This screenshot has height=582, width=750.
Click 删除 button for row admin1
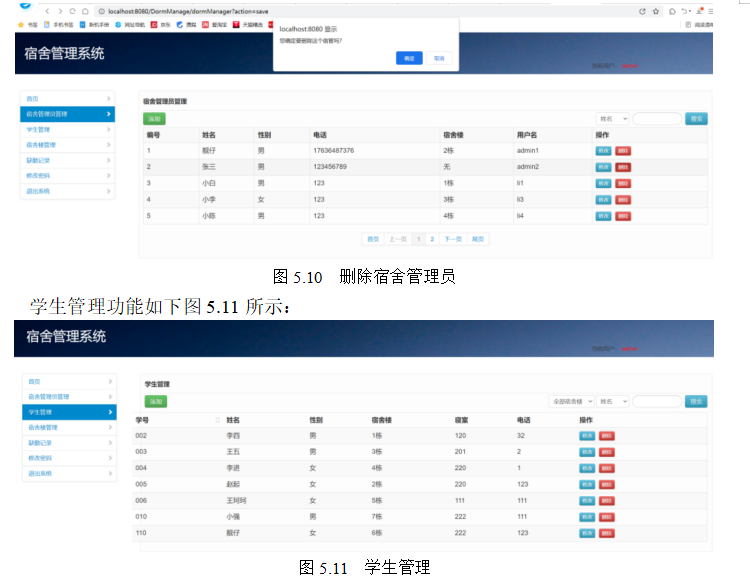pos(623,151)
